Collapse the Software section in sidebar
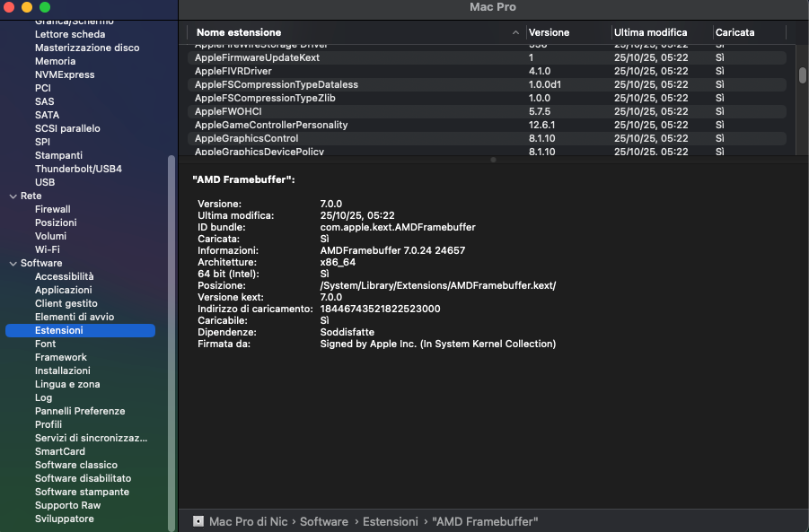 pos(13,263)
